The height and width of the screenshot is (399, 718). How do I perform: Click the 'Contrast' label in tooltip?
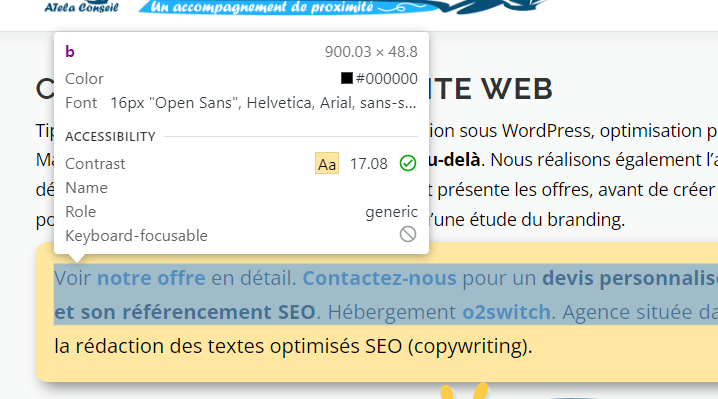click(95, 164)
